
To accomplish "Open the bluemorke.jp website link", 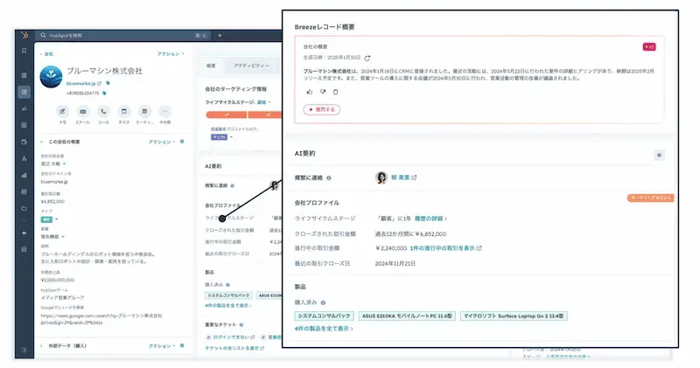I will point(81,84).
